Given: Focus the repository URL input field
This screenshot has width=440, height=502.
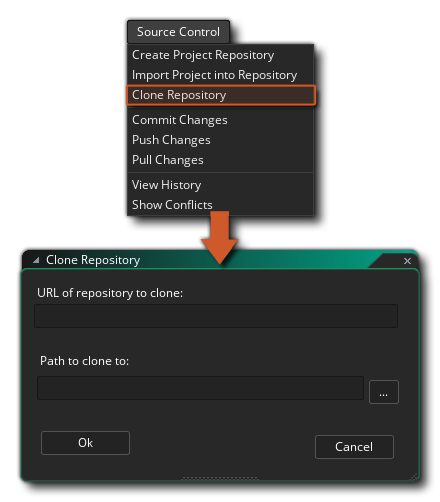Looking at the screenshot, I should (216, 316).
